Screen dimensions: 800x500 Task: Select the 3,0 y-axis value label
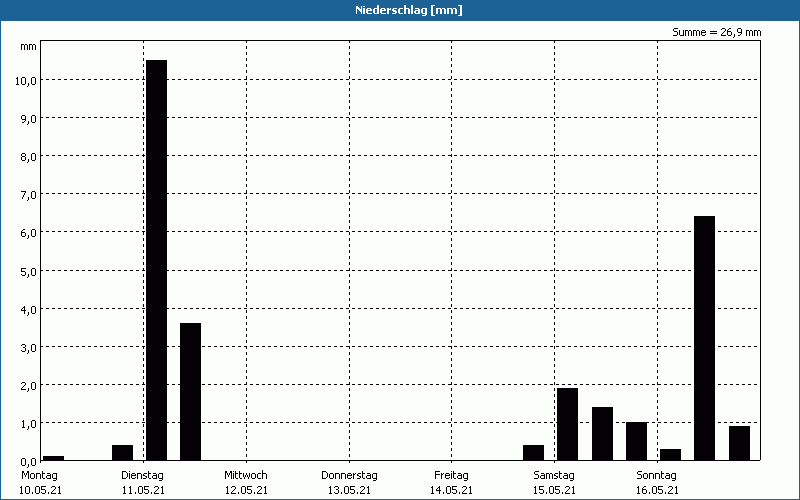[x=28, y=347]
